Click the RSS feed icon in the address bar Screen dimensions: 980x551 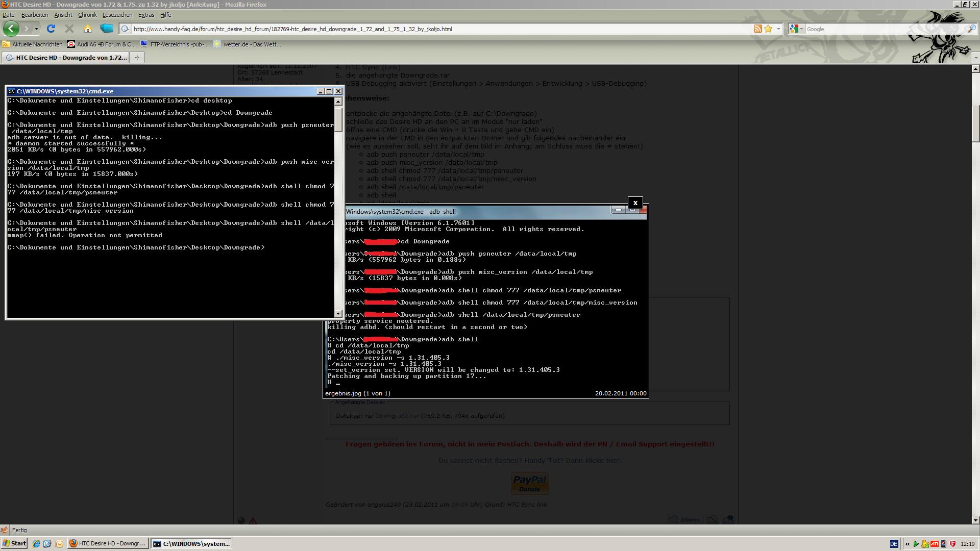point(757,29)
